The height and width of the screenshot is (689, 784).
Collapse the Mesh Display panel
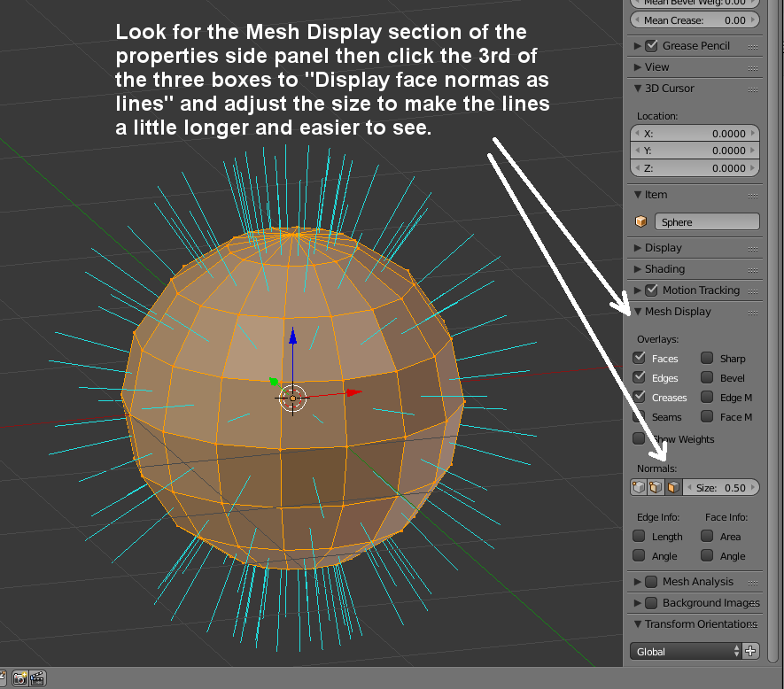(x=638, y=311)
